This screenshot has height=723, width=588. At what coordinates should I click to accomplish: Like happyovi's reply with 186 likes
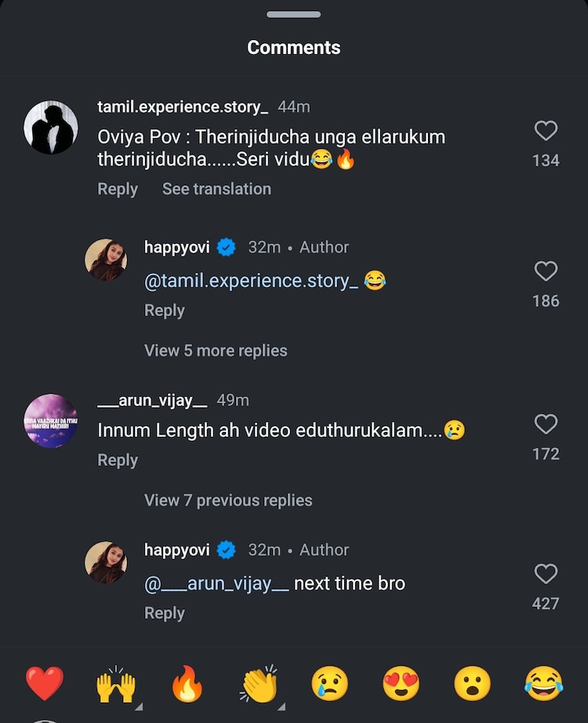click(546, 271)
